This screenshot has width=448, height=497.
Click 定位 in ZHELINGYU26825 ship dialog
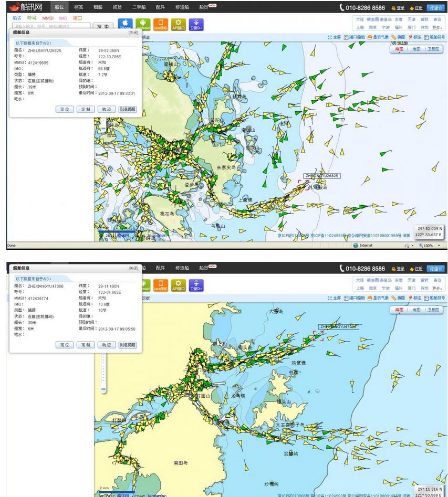point(65,109)
